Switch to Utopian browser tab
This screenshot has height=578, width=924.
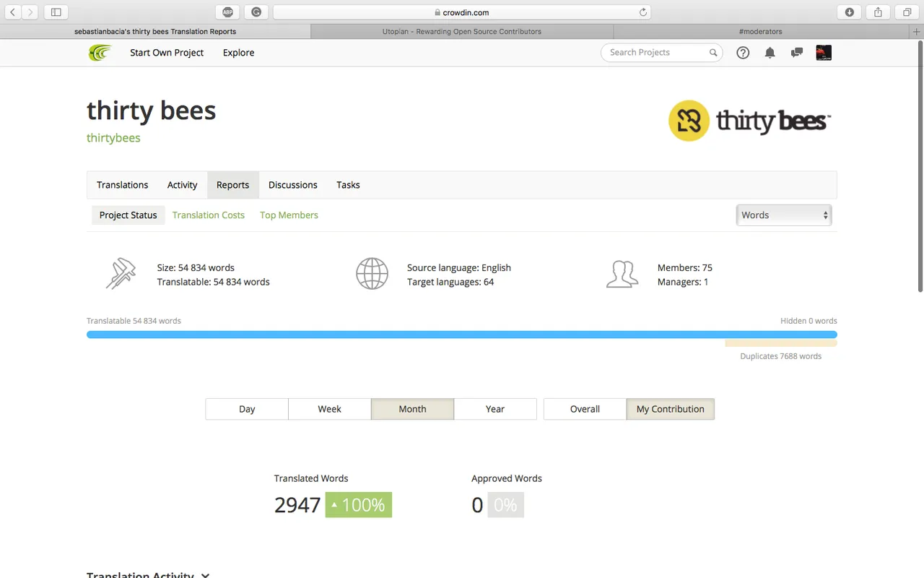pyautogui.click(x=462, y=32)
